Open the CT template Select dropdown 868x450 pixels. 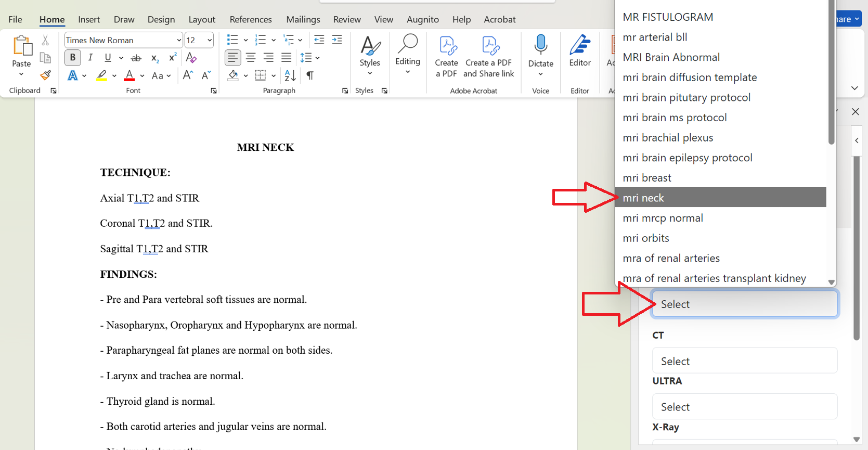click(744, 361)
